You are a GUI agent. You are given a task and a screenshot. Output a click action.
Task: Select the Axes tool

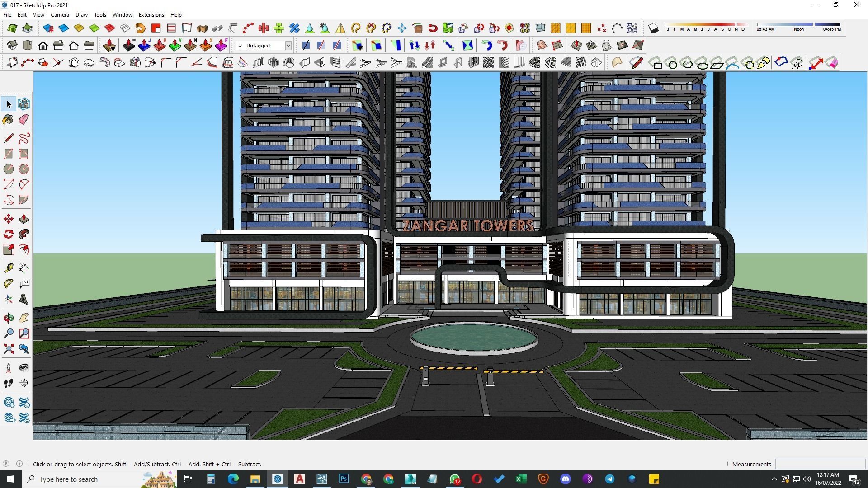coord(9,299)
